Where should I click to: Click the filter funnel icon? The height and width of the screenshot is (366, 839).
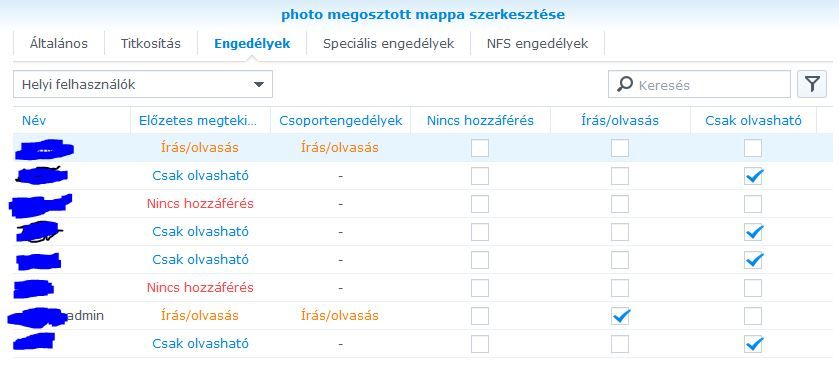pos(812,85)
